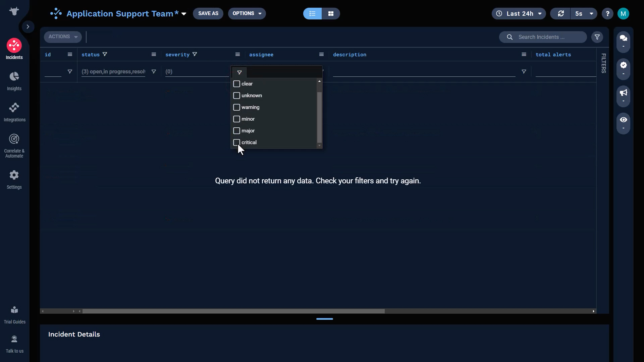
Task: Check the clear severity checkbox
Action: tap(236, 84)
